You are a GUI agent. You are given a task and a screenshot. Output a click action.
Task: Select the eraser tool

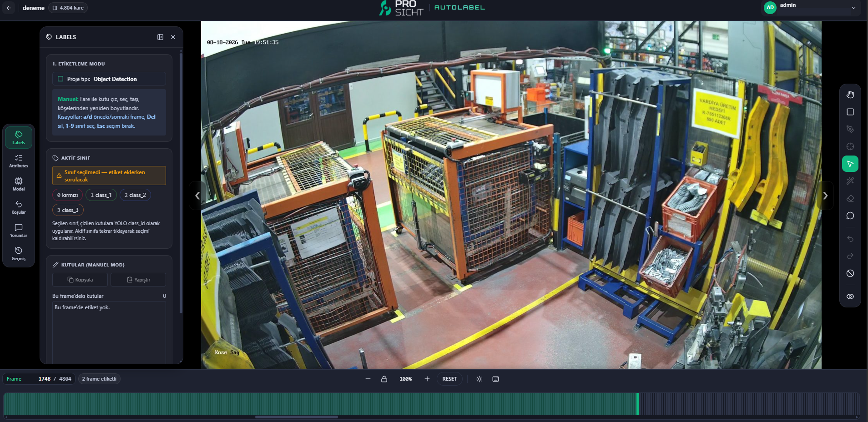(x=850, y=198)
